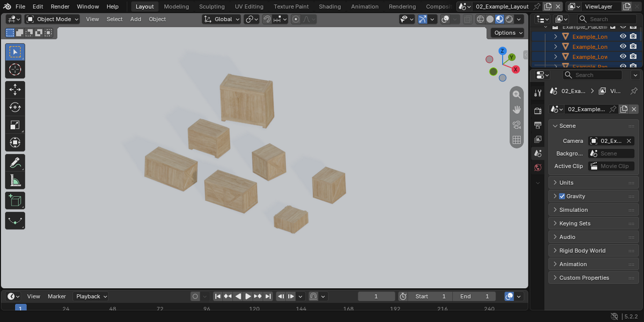Switch to rendered viewport shading
This screenshot has width=644, height=322.
click(x=509, y=19)
